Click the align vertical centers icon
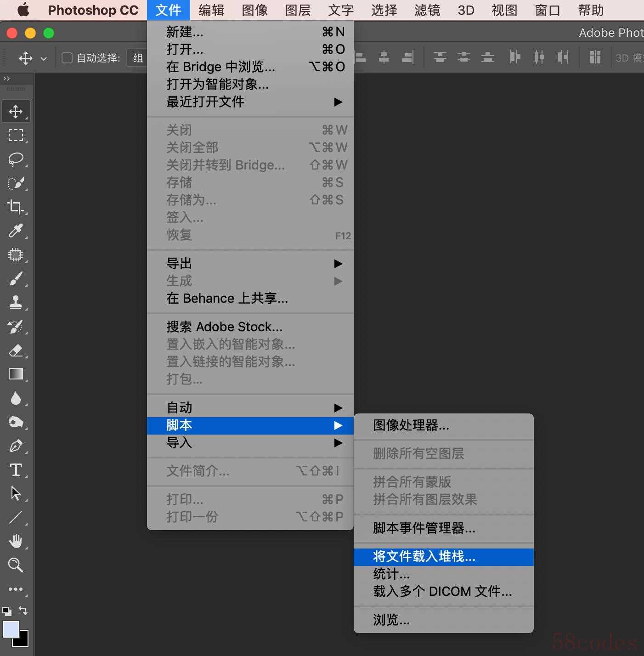The height and width of the screenshot is (656, 644). point(464,57)
